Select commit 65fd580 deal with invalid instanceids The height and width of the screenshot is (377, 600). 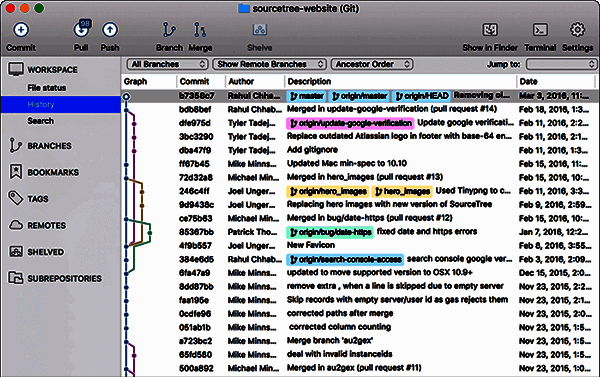tap(360, 355)
